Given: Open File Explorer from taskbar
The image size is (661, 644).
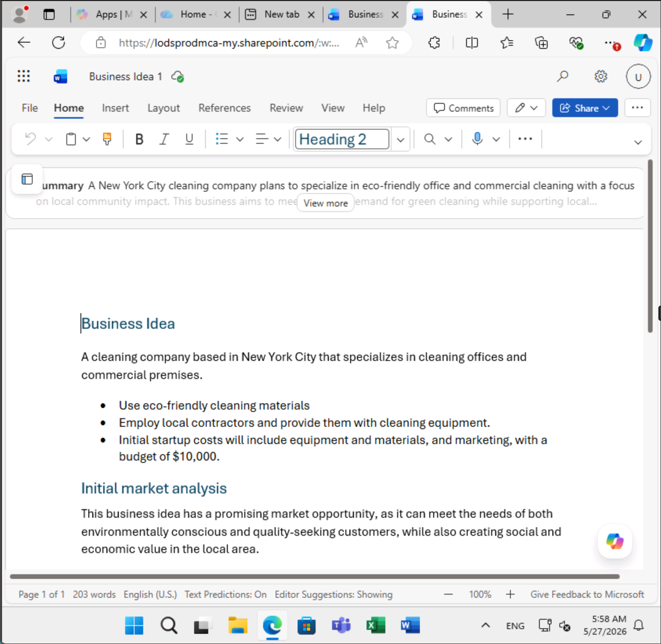Looking at the screenshot, I should [238, 625].
